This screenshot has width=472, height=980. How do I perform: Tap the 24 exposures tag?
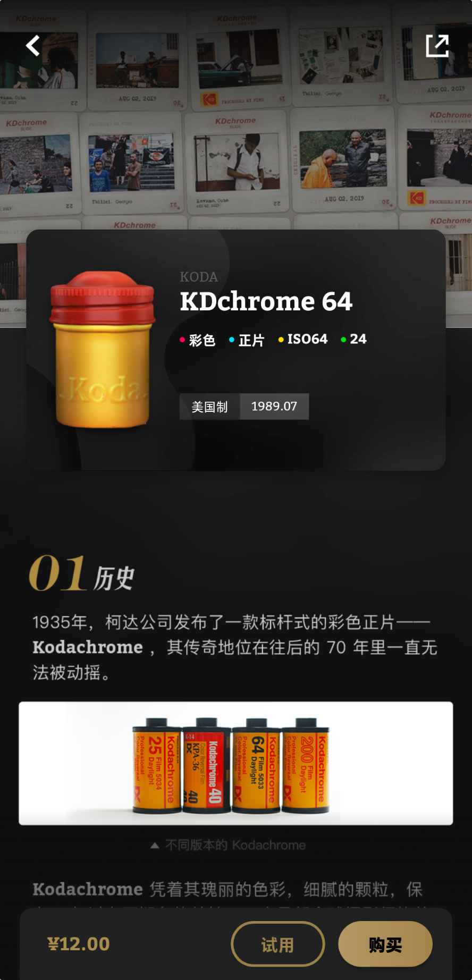[x=353, y=339]
